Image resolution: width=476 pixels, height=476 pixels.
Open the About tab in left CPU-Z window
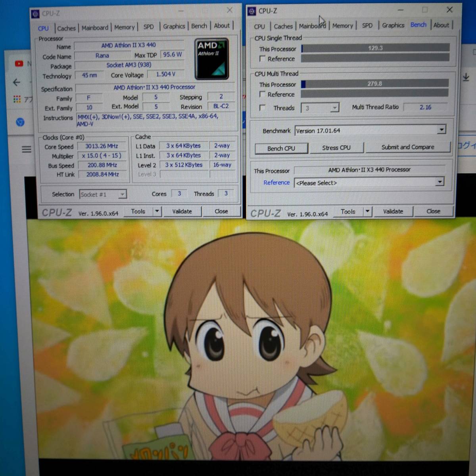point(222,26)
